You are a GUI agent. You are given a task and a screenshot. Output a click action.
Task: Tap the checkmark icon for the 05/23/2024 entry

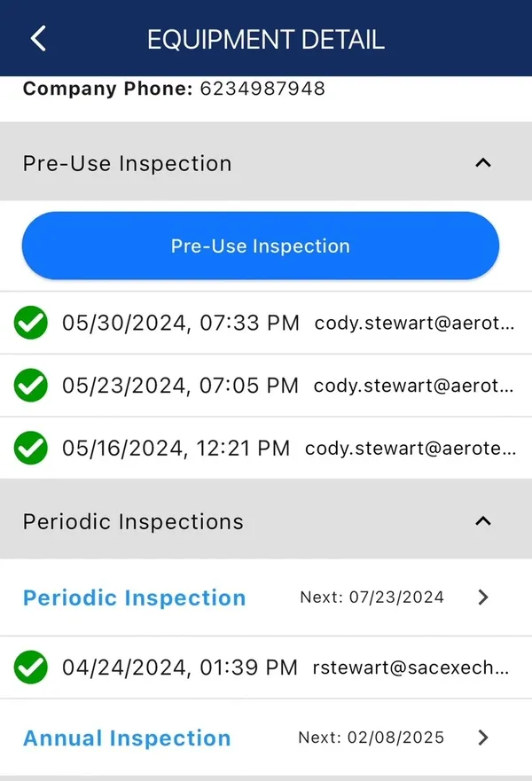tap(30, 386)
